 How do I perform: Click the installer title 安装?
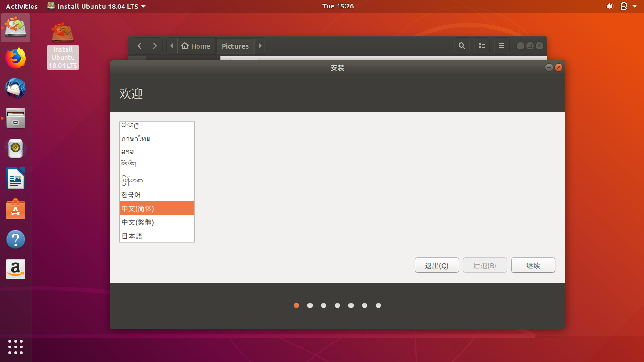pyautogui.click(x=338, y=67)
